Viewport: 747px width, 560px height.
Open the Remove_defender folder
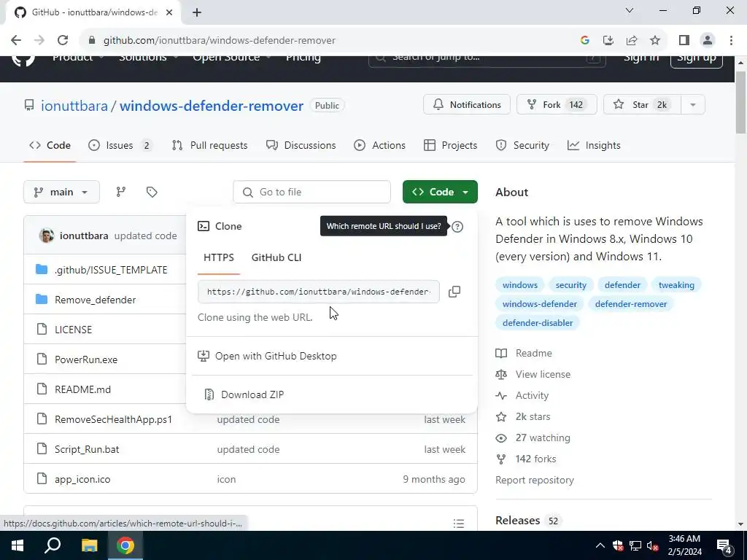[x=96, y=300]
